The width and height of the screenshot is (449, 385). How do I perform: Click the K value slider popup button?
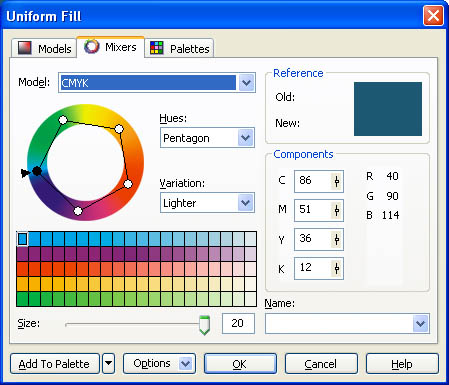[x=337, y=268]
